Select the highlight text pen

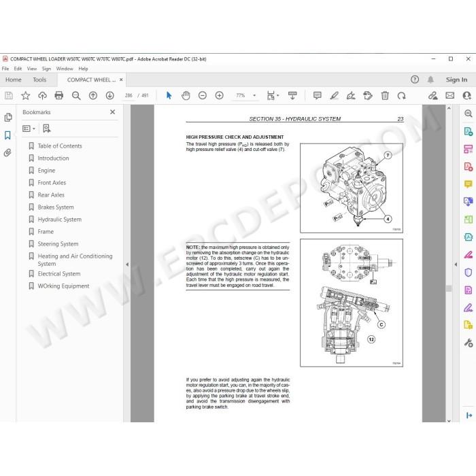tap(335, 96)
